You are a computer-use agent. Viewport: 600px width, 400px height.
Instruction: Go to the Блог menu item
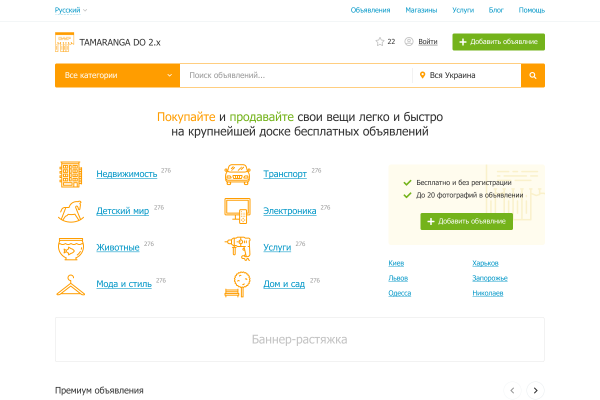pos(496,10)
